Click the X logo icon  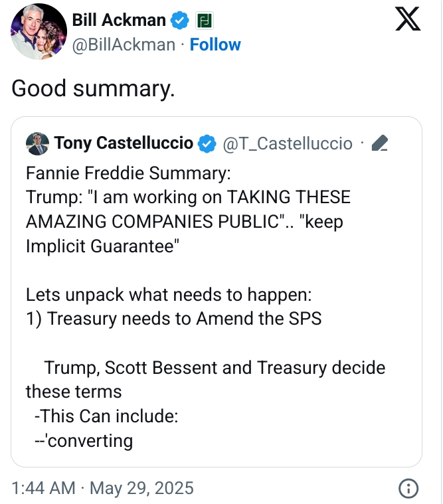click(408, 19)
